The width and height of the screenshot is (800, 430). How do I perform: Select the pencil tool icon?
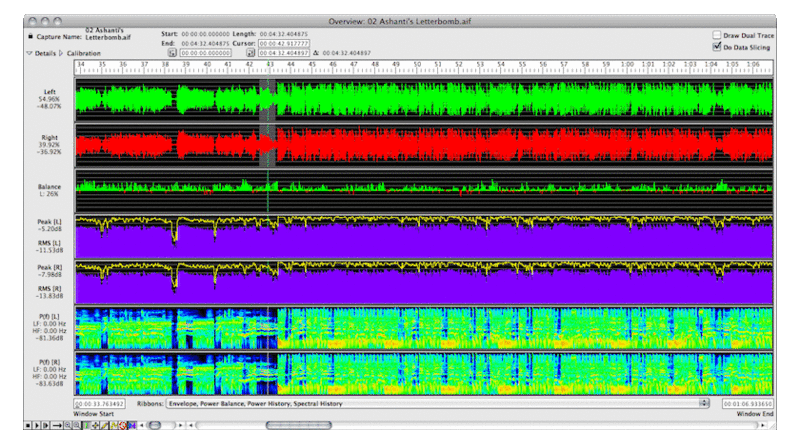pyautogui.click(x=106, y=425)
